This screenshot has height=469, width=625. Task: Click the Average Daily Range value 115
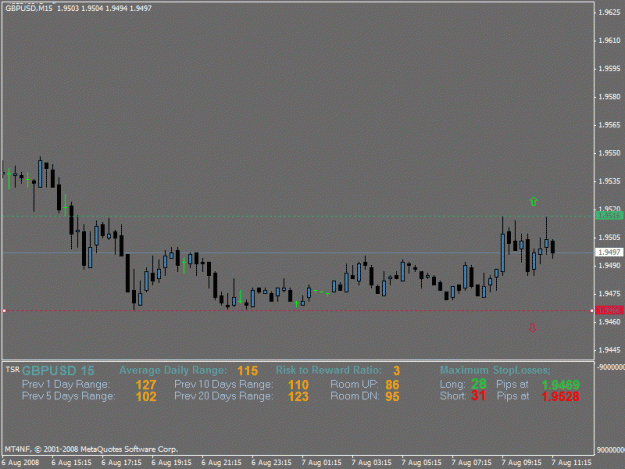(248, 371)
